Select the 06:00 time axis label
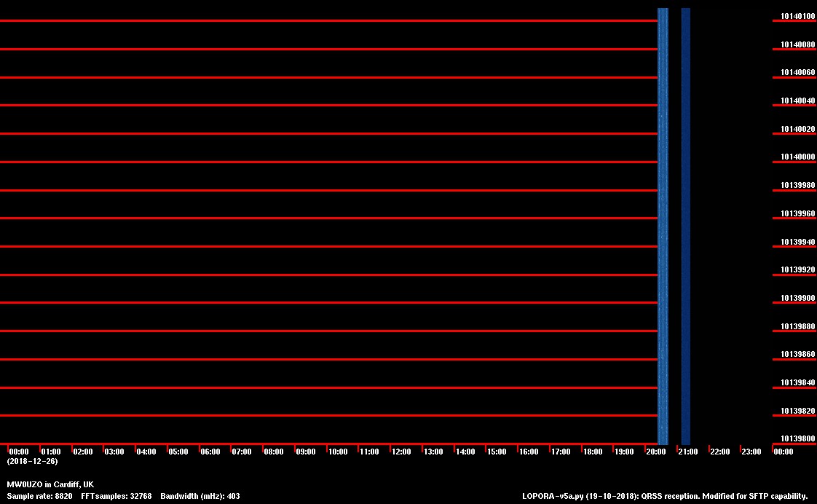 [210, 452]
